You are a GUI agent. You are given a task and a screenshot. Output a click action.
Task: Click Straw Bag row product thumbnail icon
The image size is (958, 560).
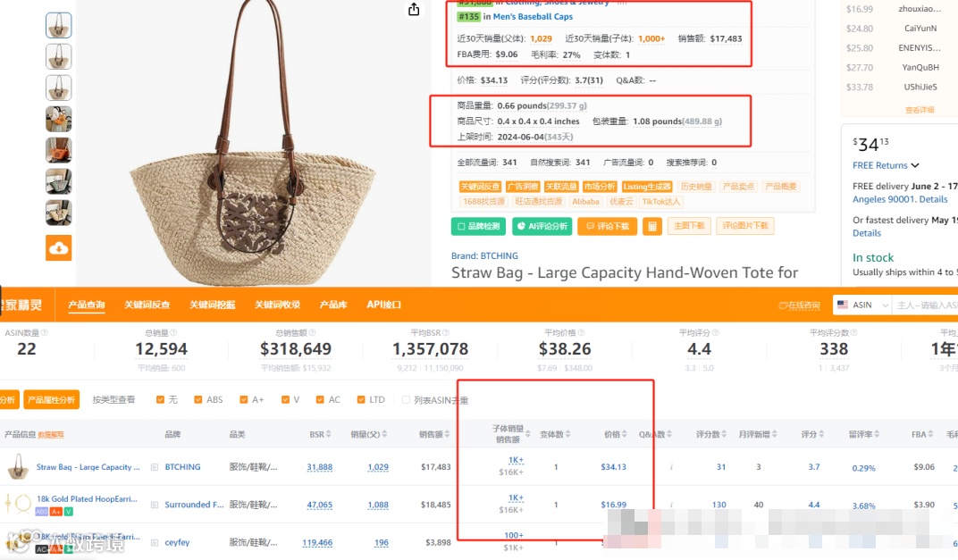click(19, 467)
